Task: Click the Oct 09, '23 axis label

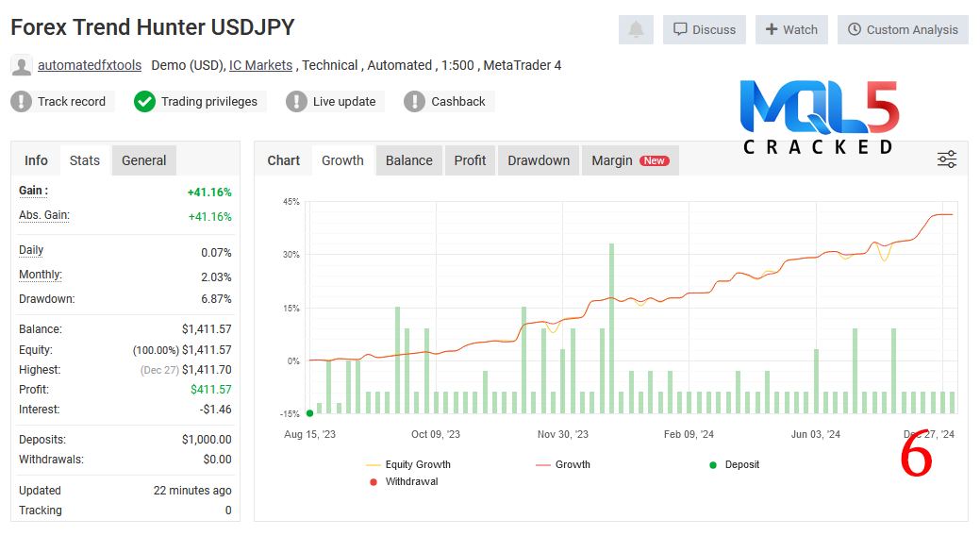Action: [x=436, y=434]
